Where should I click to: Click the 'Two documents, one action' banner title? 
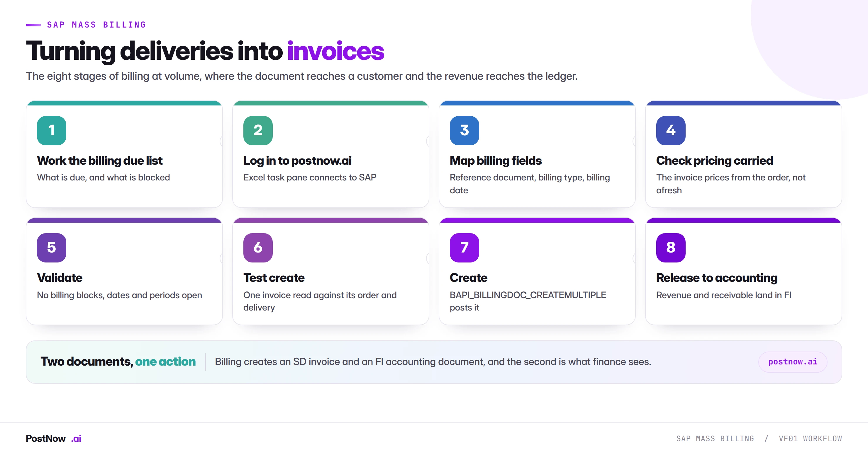pyautogui.click(x=118, y=361)
